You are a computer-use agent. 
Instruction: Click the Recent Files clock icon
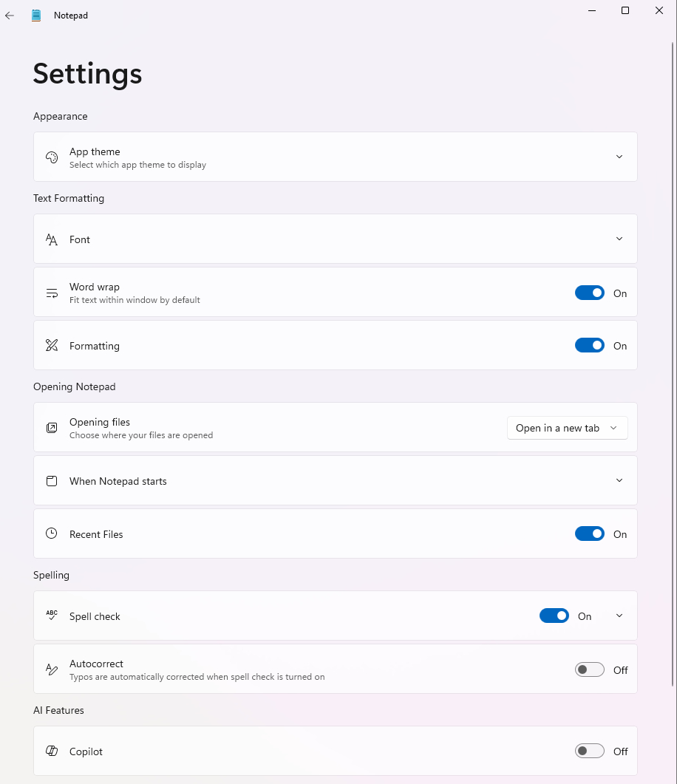(52, 534)
